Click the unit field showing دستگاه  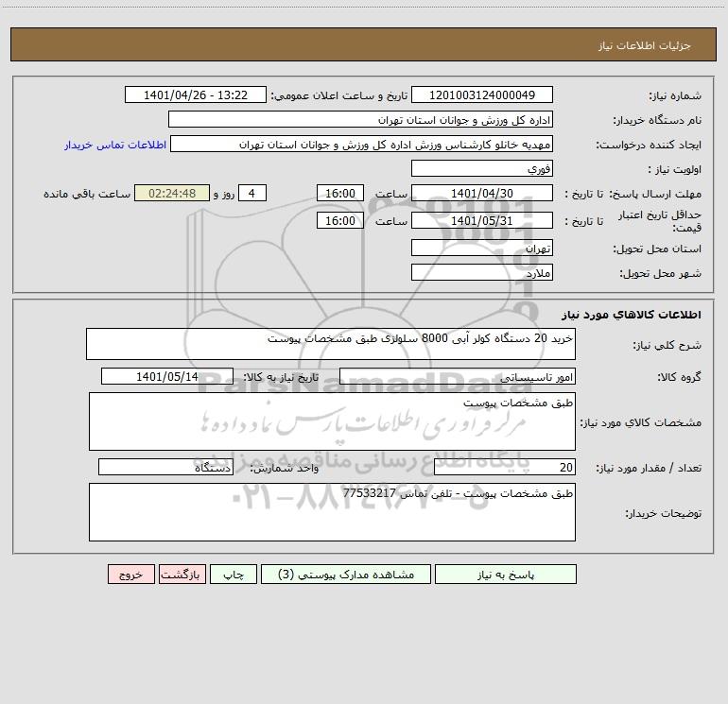click(165, 467)
